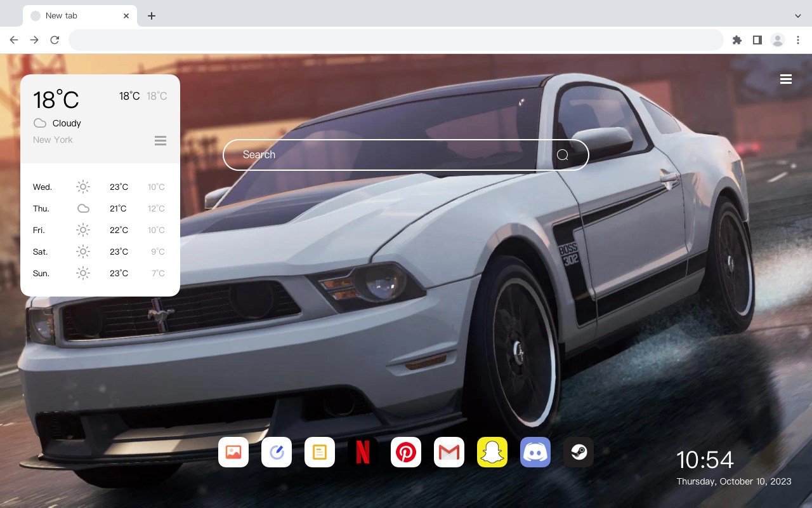Reload the current page
This screenshot has width=812, height=508.
55,40
